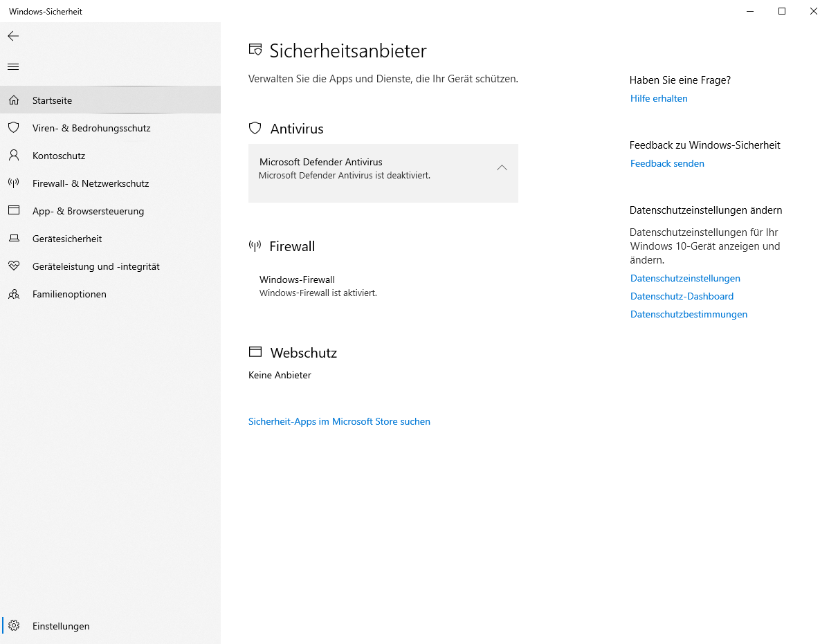
Task: Click 'Microsoft Defender Antivirus ist deaktiviert.' text
Action: click(345, 176)
